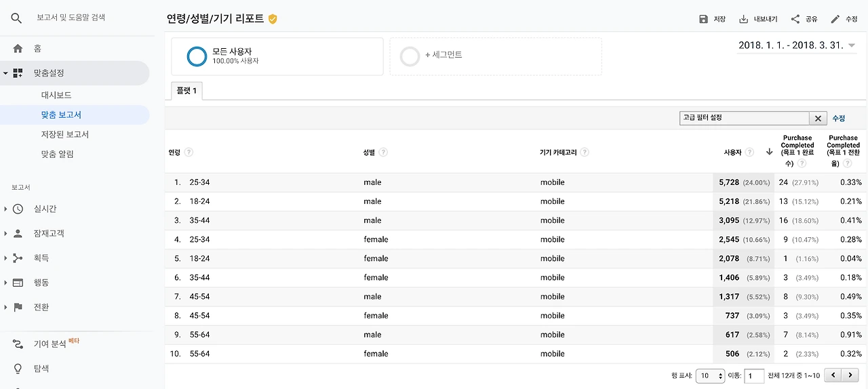Open 대시보드 in the sidebar

click(x=56, y=95)
